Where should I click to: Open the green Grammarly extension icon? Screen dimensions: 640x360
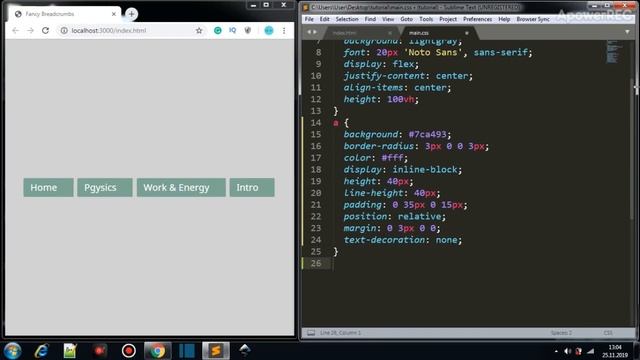tap(218, 31)
